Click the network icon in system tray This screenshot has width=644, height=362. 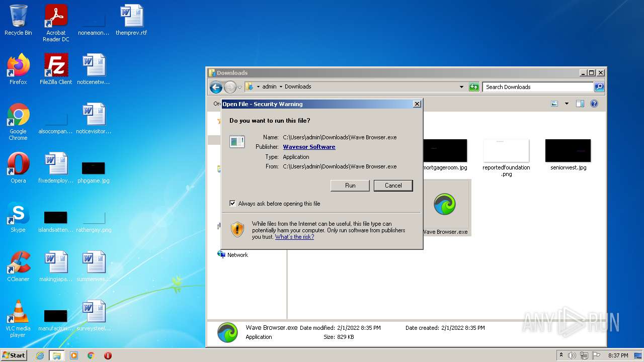tap(584, 355)
